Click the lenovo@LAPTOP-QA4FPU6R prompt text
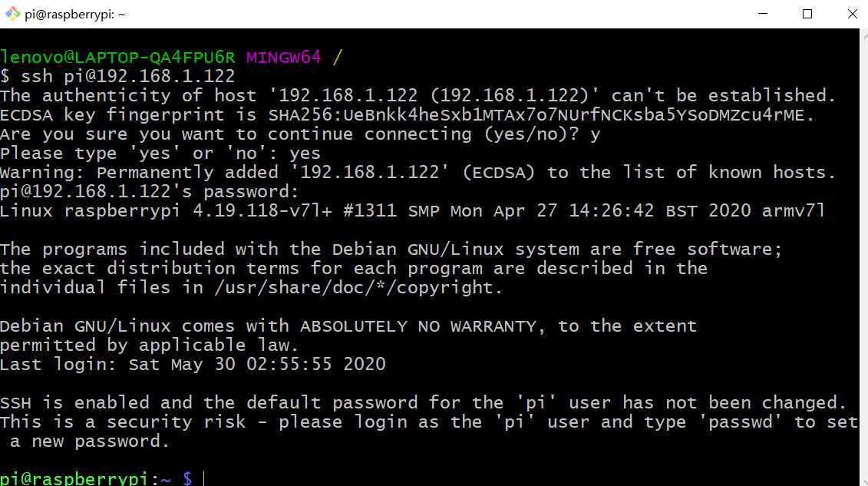868x486 pixels. [117, 57]
